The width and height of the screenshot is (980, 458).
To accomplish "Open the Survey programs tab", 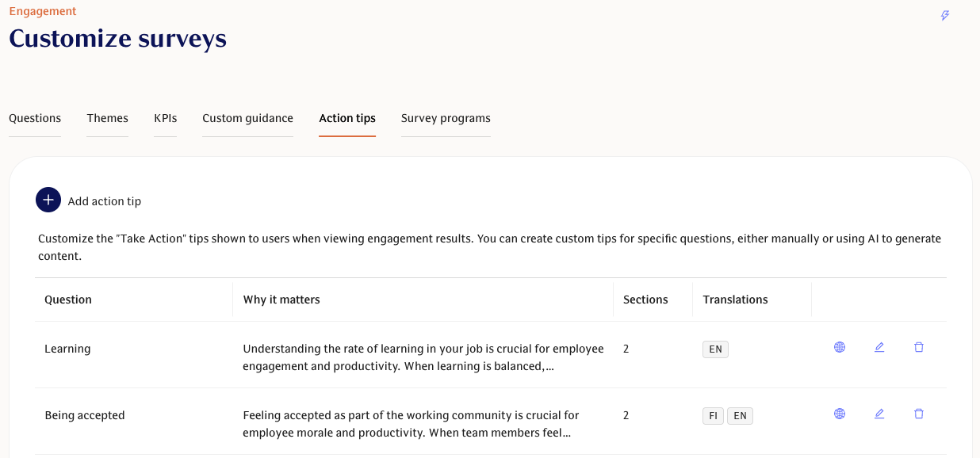I will (446, 118).
